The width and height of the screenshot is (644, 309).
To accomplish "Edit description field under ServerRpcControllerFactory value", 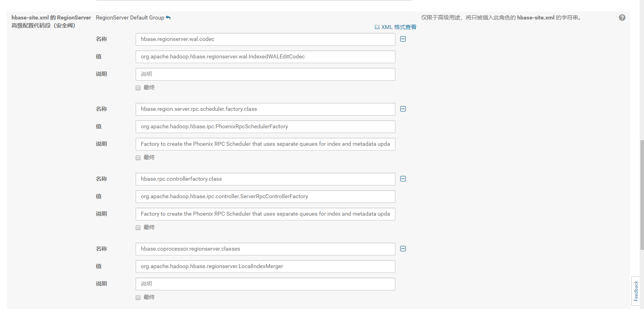I will point(265,214).
